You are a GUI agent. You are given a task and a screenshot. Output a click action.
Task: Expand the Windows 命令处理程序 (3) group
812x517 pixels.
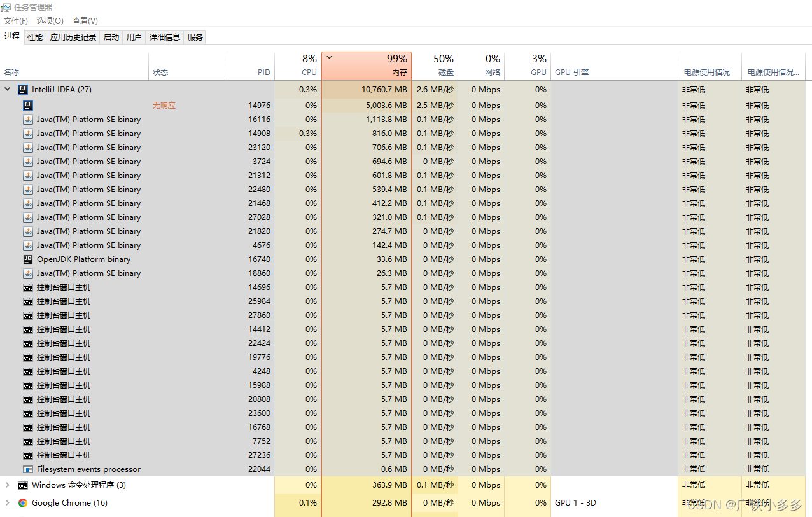(8, 485)
